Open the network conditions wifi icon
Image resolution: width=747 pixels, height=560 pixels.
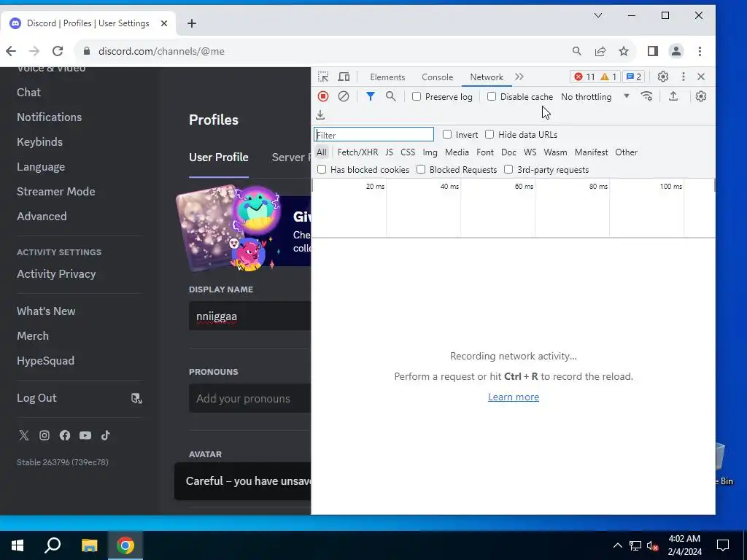point(646,96)
